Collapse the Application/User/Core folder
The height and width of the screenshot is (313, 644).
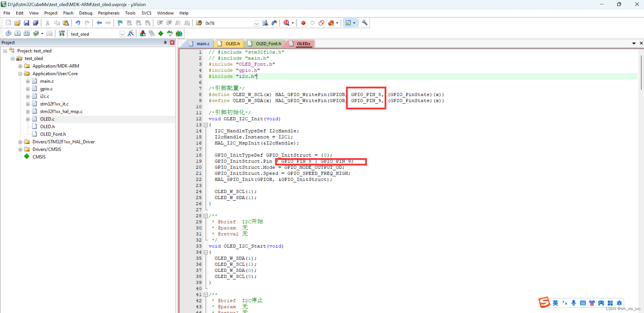[20, 74]
